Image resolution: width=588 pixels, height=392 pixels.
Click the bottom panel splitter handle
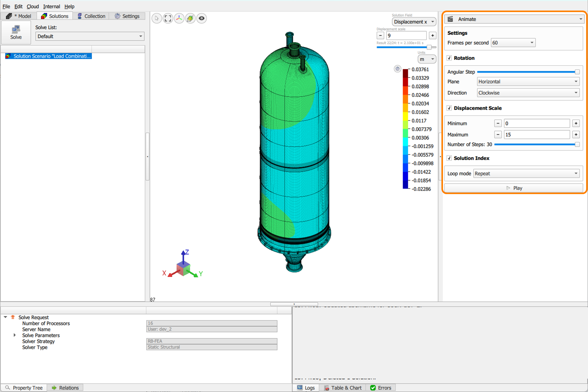[294, 304]
